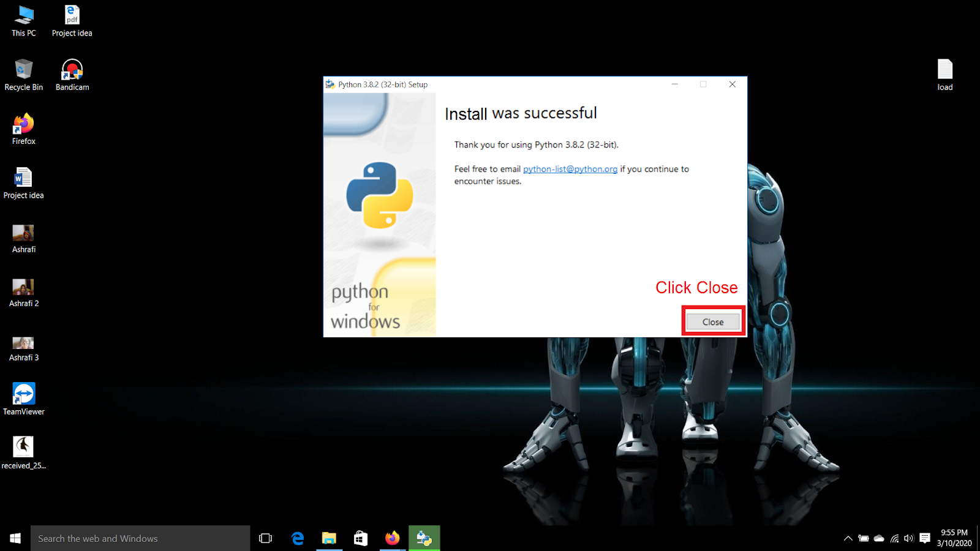Open the python-list@python.org email link
The width and height of the screenshot is (980, 551).
coord(570,169)
